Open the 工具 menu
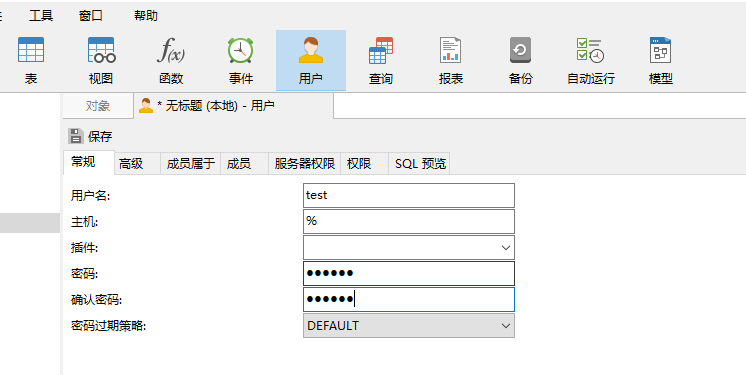Image resolution: width=746 pixels, height=375 pixels. click(x=41, y=16)
